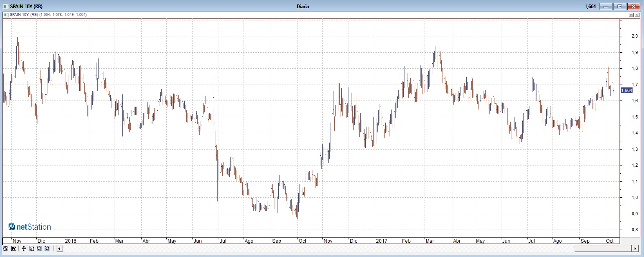Click the refresh chart icon in bottom toolbar

(6, 248)
